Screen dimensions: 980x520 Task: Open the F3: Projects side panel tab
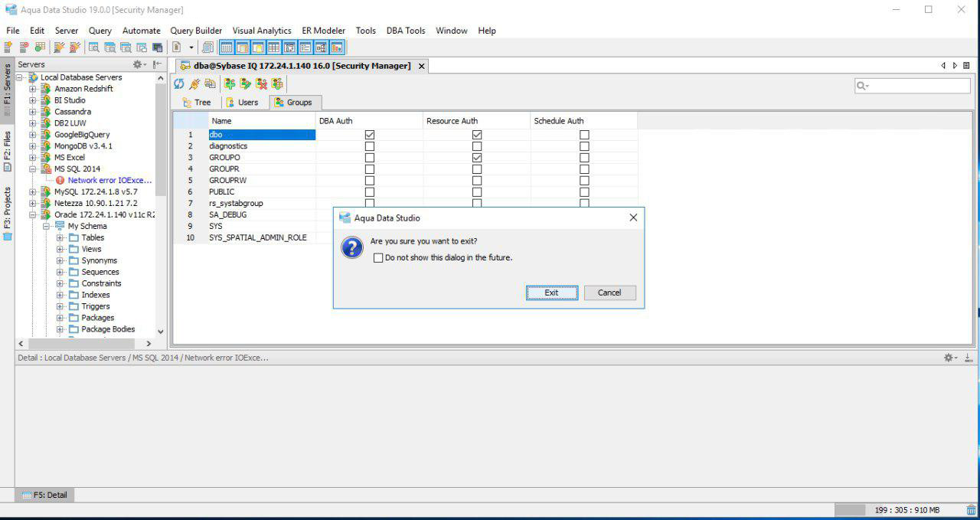coord(7,213)
